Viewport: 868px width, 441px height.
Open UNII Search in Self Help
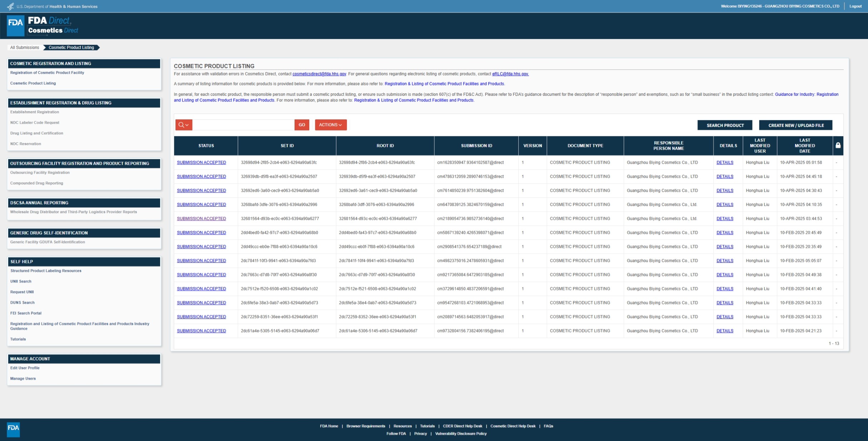(21, 281)
